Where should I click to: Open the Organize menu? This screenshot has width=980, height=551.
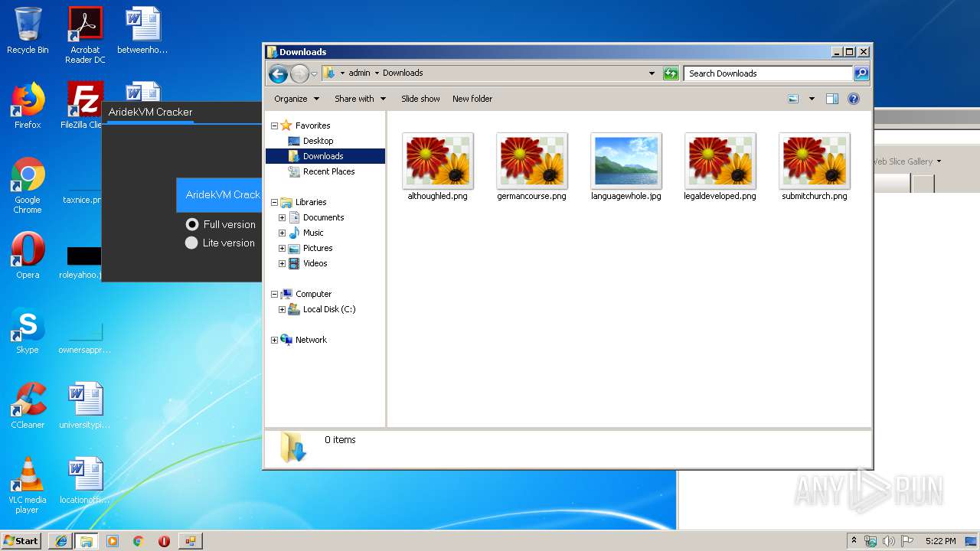(296, 99)
